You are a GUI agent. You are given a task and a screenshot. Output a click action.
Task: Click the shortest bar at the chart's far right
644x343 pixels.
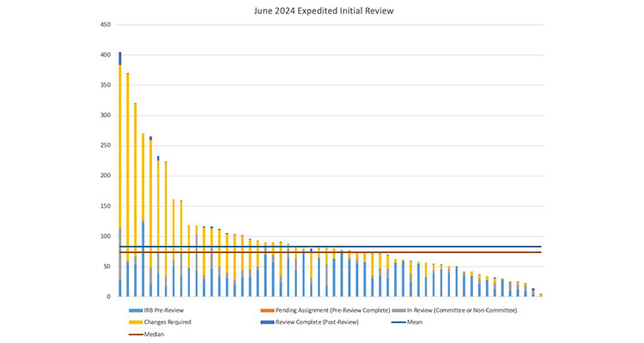(x=540, y=295)
